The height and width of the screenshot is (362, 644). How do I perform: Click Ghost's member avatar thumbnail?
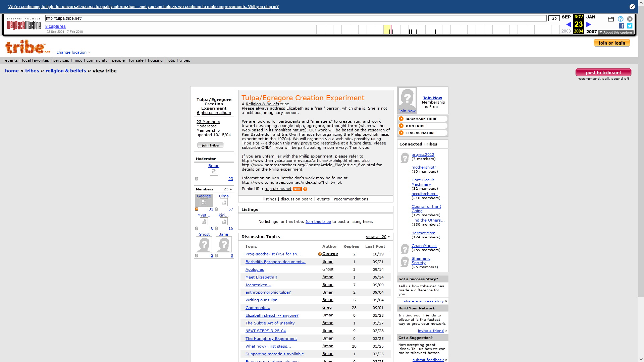204,245
